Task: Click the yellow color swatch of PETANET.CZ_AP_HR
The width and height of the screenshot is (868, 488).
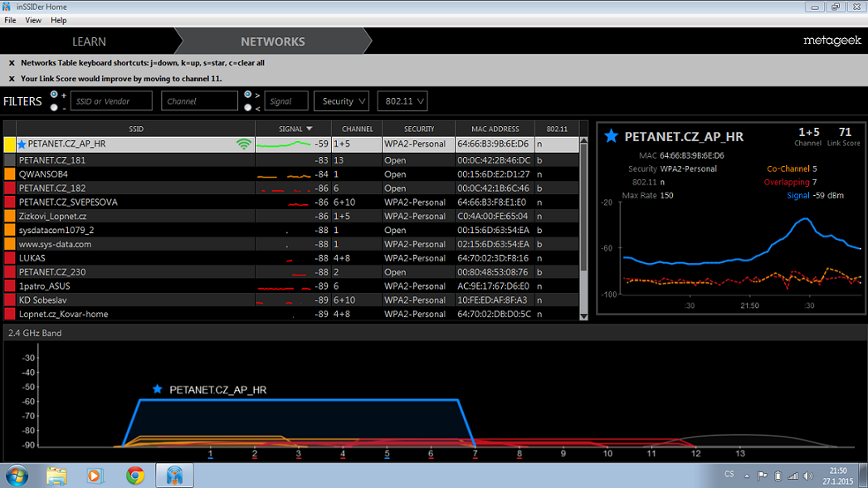Action: [x=10, y=144]
